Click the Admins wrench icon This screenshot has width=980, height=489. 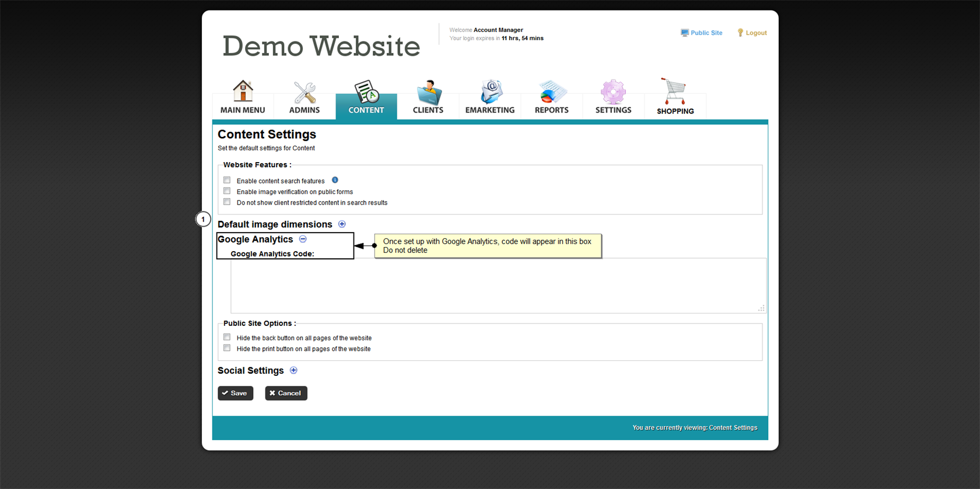pos(304,93)
